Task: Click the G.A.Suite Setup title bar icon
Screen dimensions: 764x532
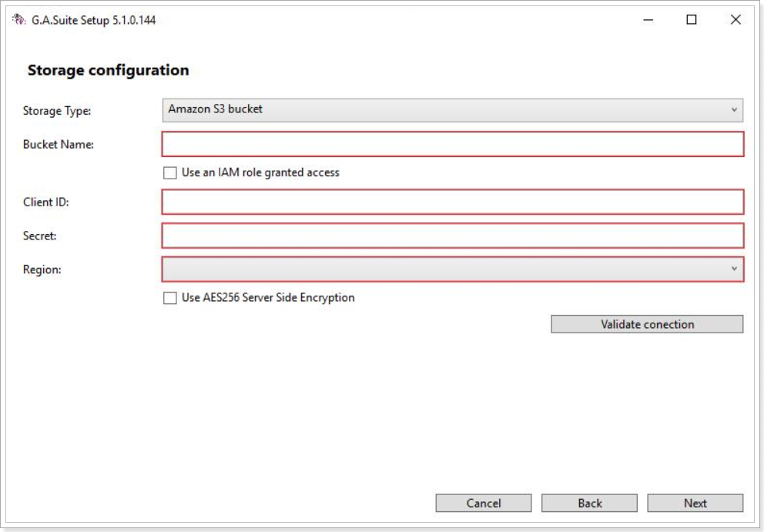Action: point(19,20)
